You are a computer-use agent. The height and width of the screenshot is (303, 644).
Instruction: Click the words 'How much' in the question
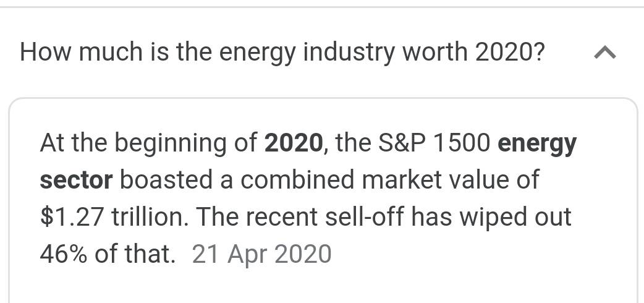coord(80,53)
